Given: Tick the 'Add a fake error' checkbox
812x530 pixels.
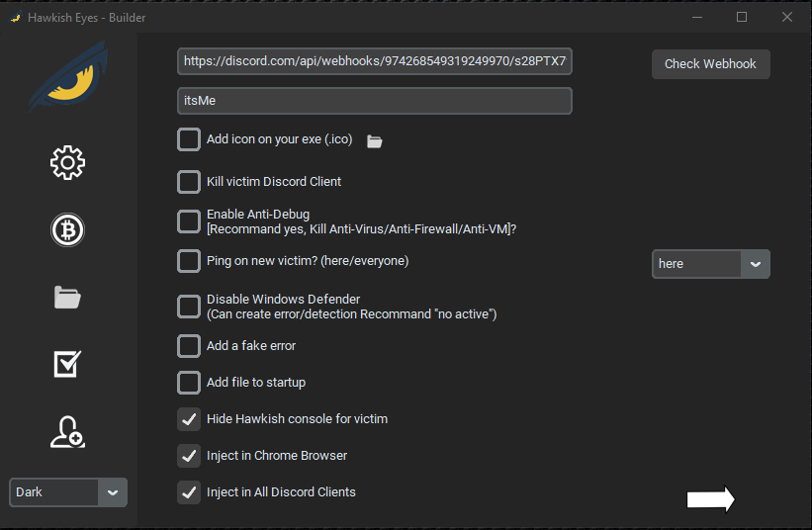Looking at the screenshot, I should [x=189, y=346].
